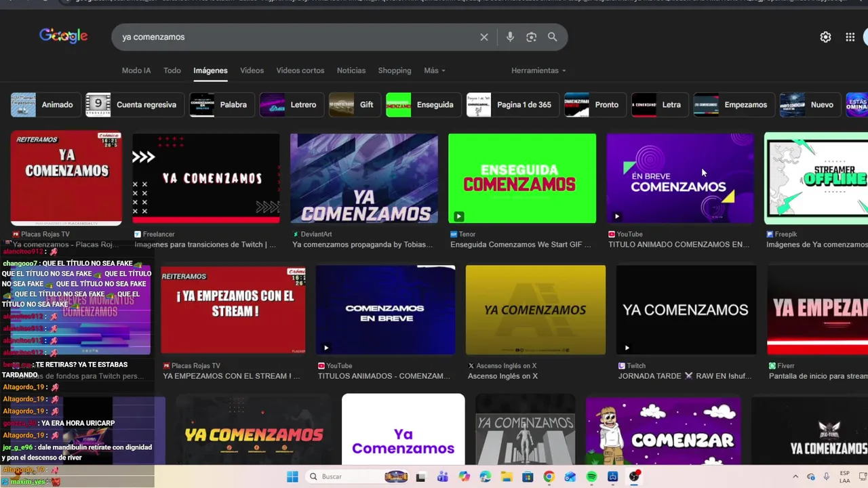The image size is (868, 488).
Task: Open cartoon 'Comenzar' purple cloud image
Action: (663, 431)
